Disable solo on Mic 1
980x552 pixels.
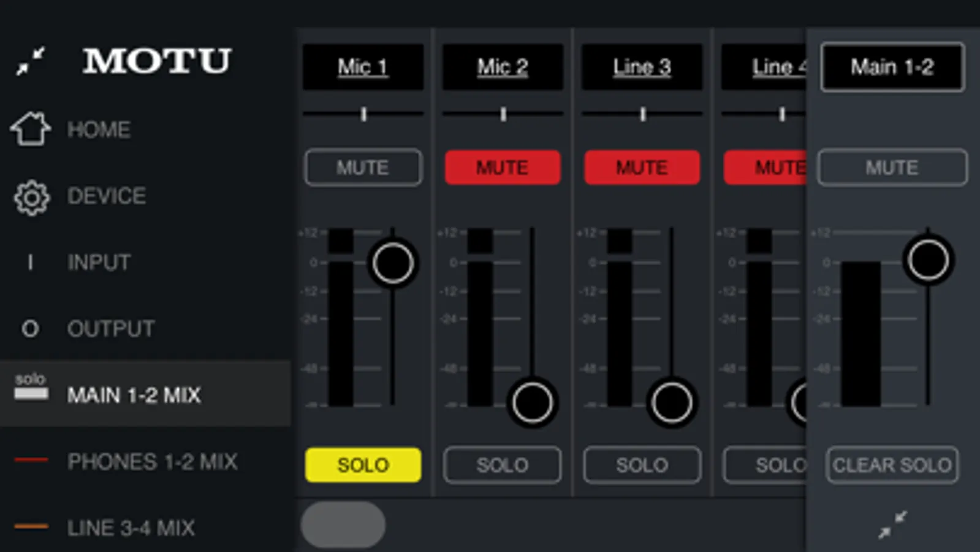click(x=363, y=465)
